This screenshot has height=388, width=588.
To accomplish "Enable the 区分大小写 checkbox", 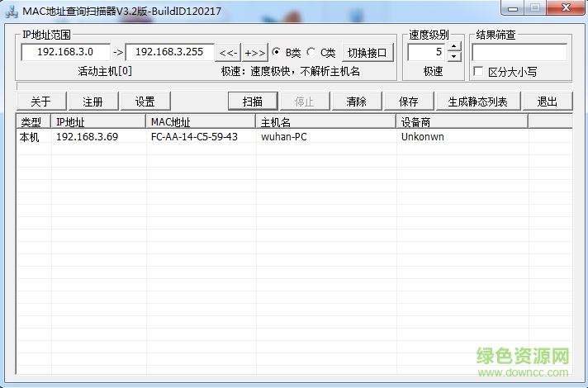I will (478, 72).
